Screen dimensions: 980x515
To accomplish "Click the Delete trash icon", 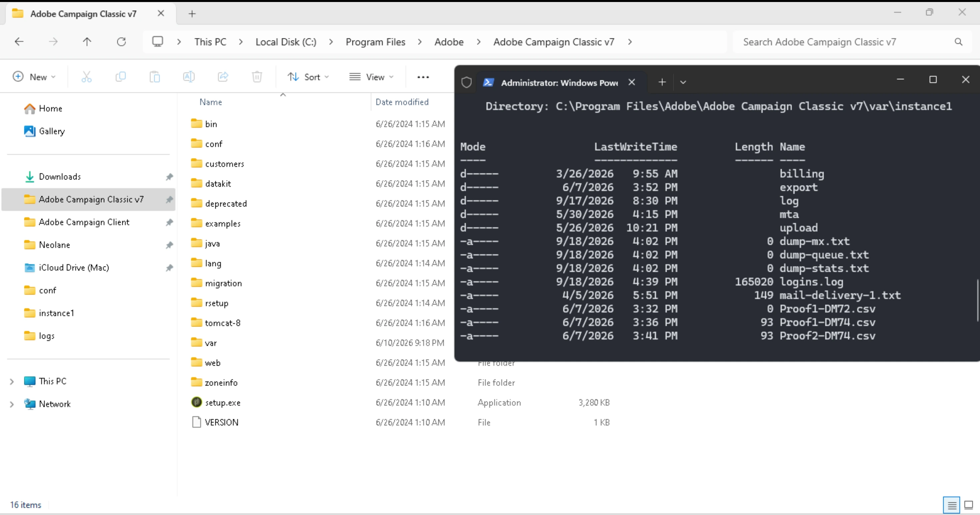I will click(257, 77).
